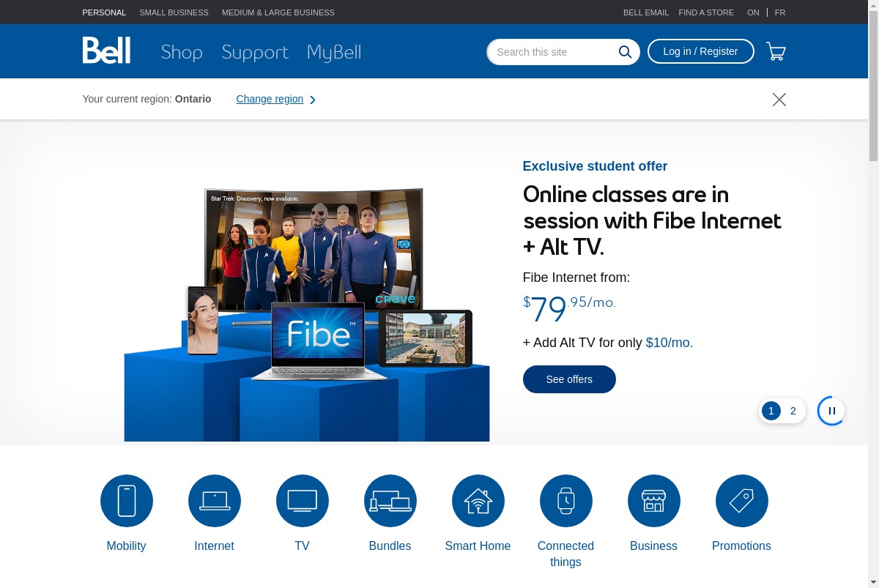
Task: Close the region notification bar
Action: point(779,100)
